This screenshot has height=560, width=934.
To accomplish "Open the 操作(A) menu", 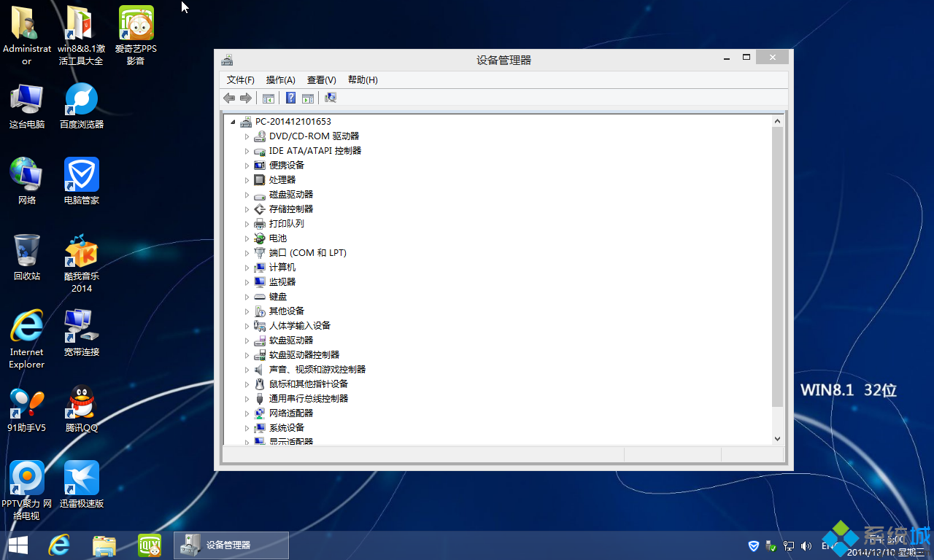I will (280, 80).
